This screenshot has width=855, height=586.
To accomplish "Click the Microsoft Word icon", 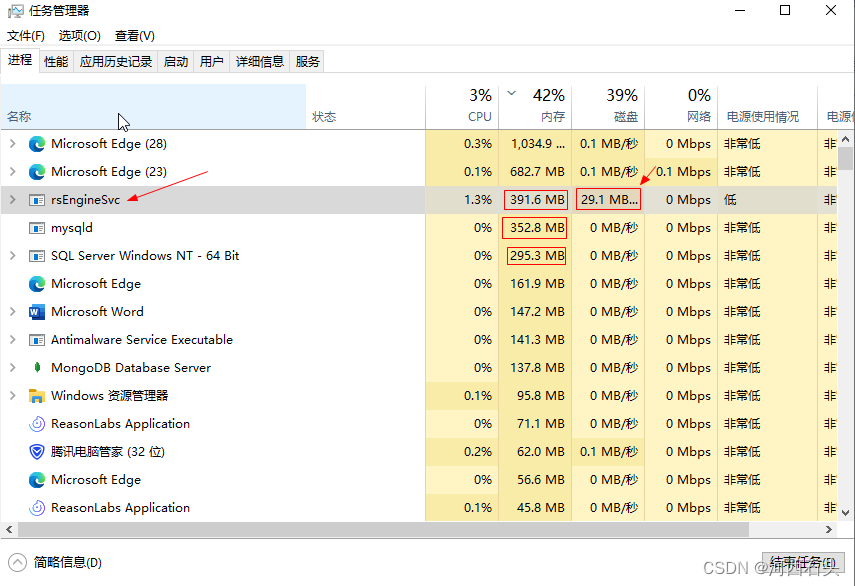I will click(x=37, y=312).
